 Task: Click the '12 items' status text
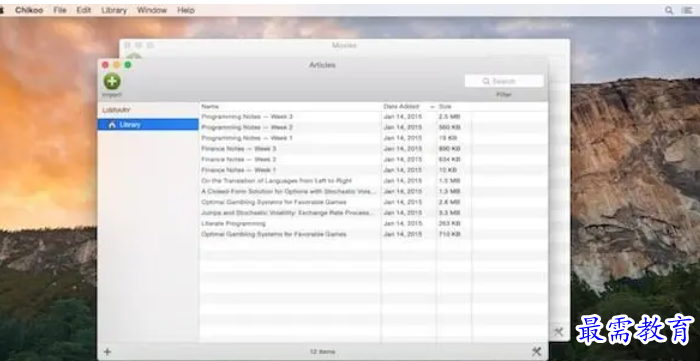tap(322, 352)
